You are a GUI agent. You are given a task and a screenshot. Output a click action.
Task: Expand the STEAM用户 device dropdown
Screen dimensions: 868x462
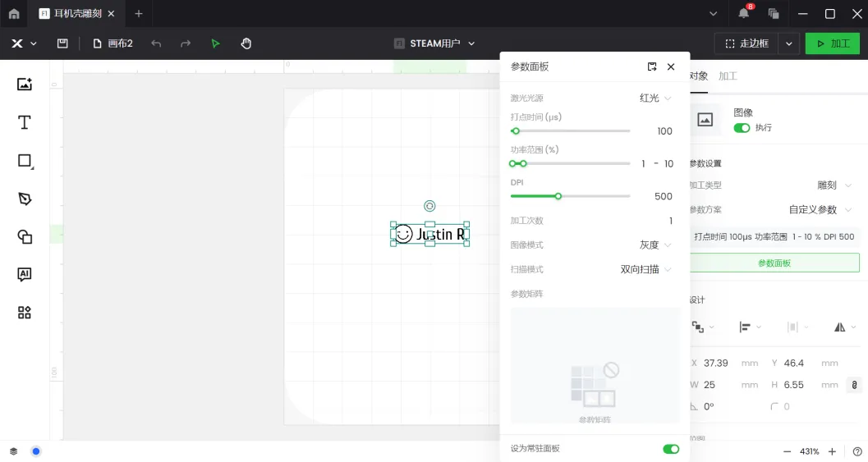pos(434,43)
